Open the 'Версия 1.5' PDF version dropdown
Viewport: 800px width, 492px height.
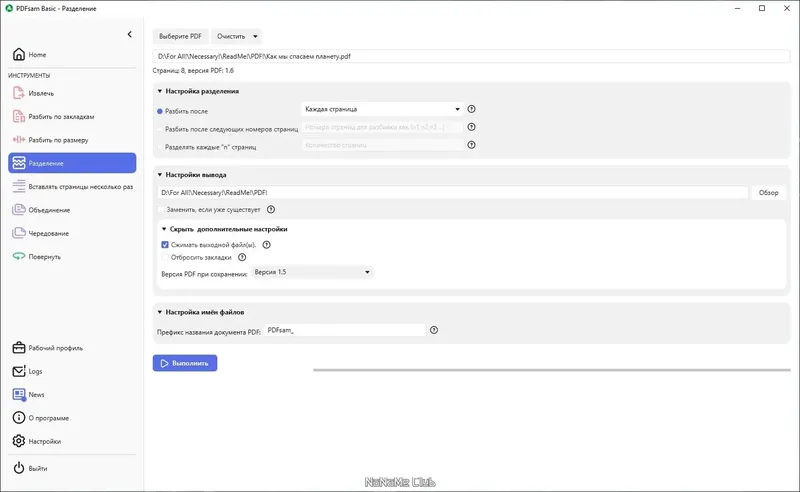pos(312,272)
